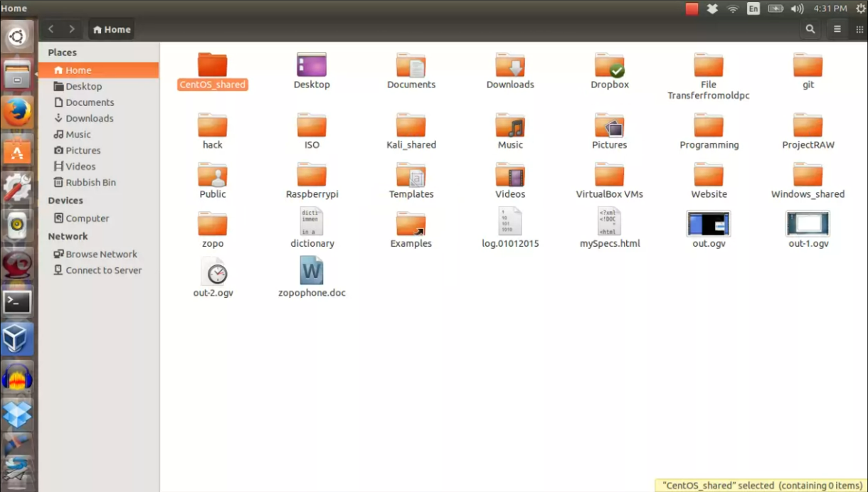Open the volume indicator in the panel
This screenshot has height=492, width=868.
pos(797,9)
